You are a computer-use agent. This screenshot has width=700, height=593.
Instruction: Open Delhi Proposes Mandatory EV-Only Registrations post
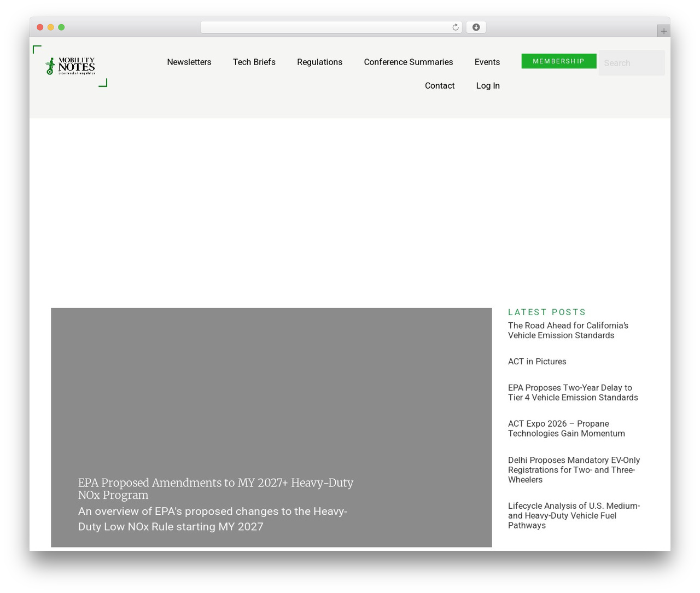pos(574,470)
